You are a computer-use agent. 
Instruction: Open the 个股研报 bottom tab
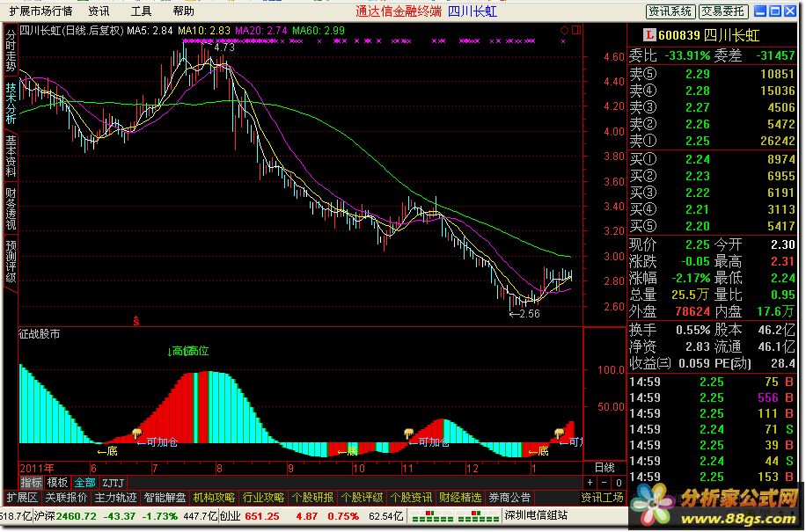point(312,498)
